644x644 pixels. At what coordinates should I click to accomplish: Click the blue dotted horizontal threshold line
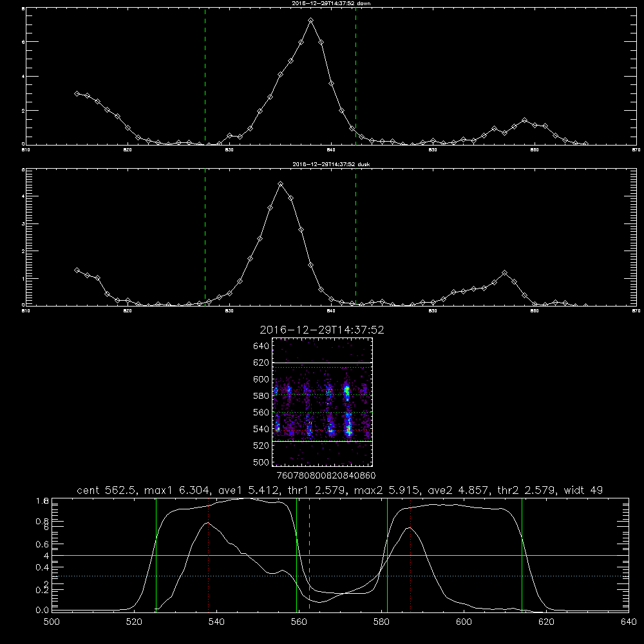pos(340,576)
